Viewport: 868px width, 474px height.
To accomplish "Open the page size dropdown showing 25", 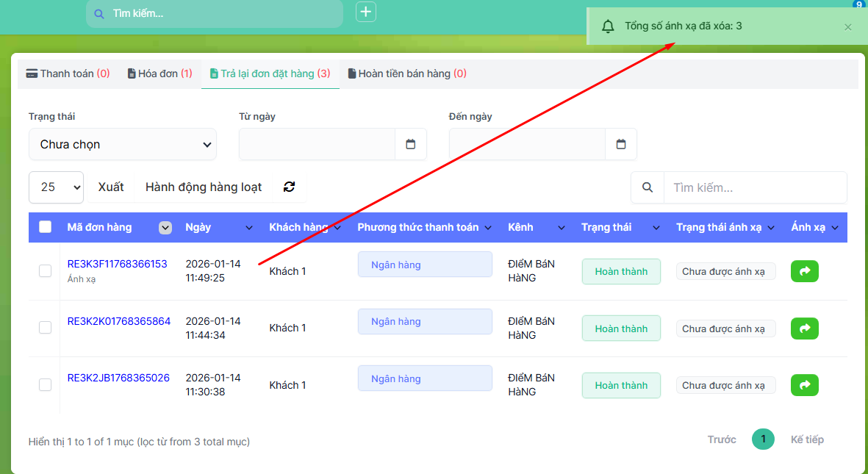I will [57, 187].
